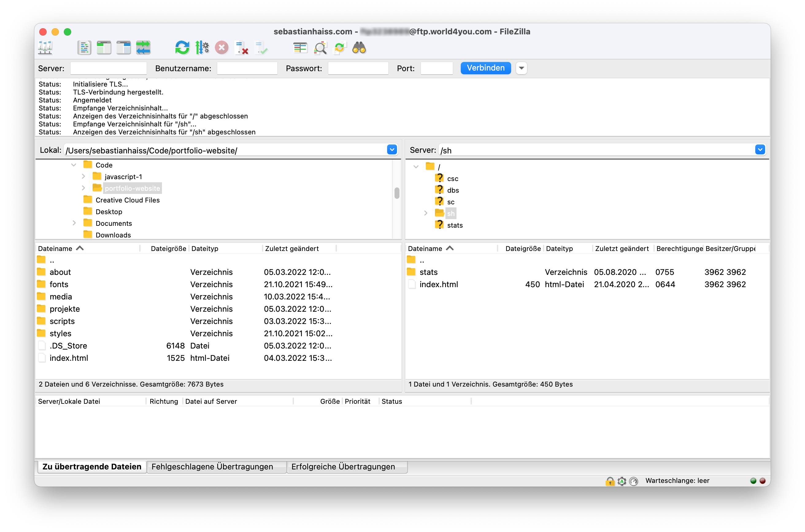Search files with binoculars icon
The image size is (805, 532).
point(359,48)
